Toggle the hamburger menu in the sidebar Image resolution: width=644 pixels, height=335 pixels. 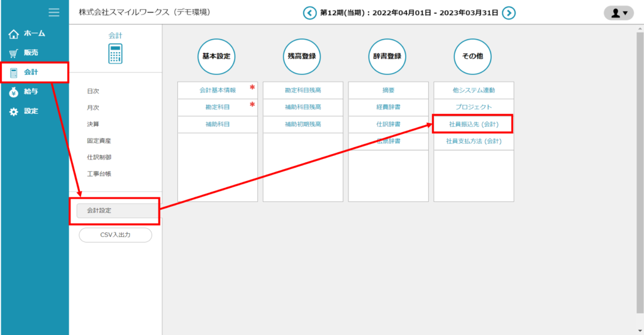click(54, 13)
